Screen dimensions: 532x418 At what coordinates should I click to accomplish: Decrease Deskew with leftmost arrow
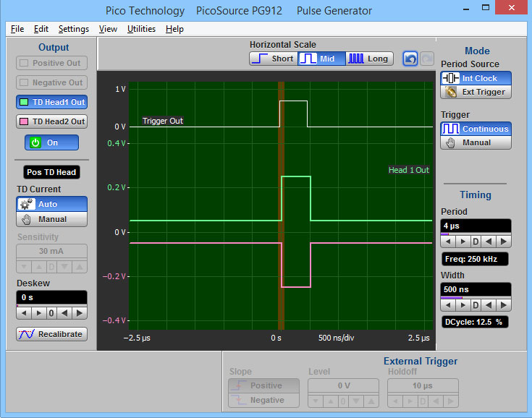click(23, 313)
